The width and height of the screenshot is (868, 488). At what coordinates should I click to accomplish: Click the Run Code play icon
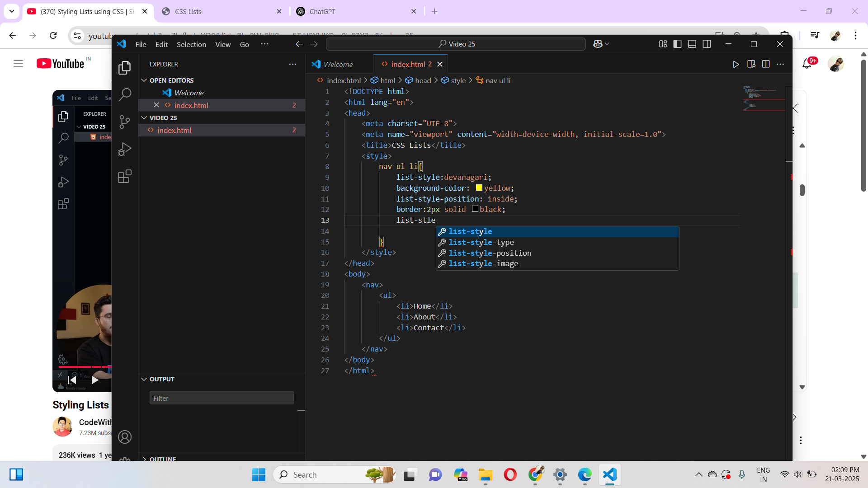point(736,64)
